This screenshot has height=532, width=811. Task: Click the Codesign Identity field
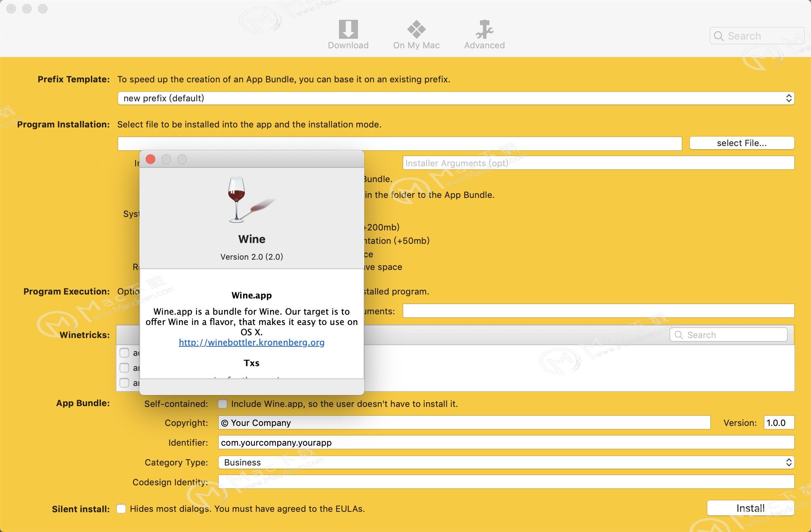506,482
